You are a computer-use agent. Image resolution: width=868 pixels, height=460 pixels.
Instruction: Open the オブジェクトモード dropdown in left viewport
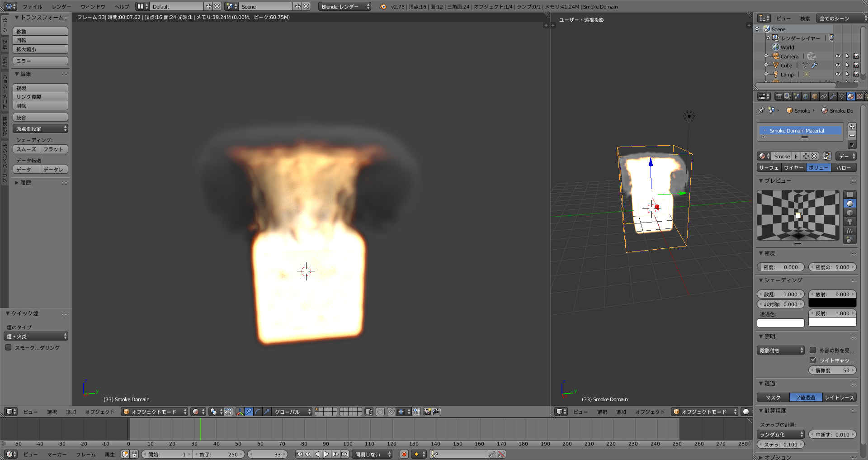(x=154, y=412)
